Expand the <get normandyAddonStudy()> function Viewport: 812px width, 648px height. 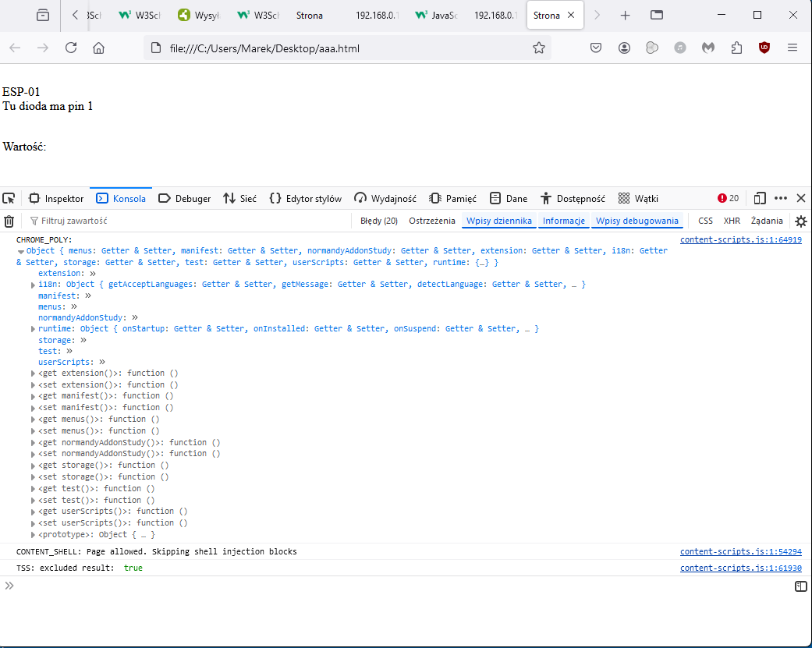tap(33, 443)
